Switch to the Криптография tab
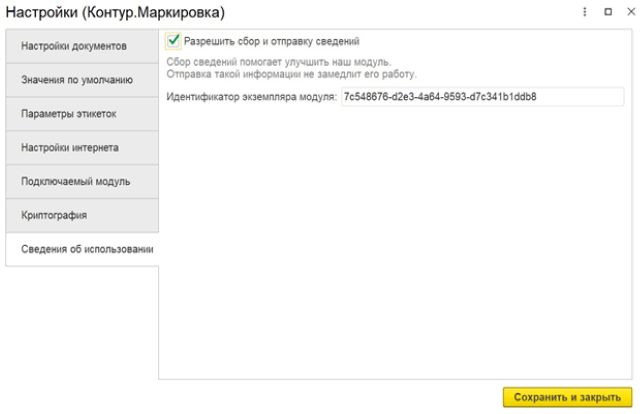Viewport: 644px width, 414px height. click(x=82, y=215)
